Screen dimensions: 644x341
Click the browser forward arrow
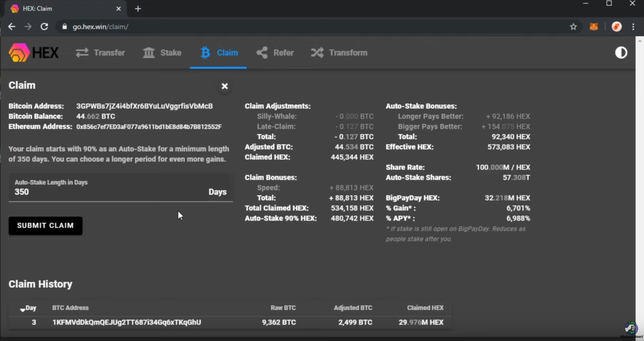coord(28,27)
